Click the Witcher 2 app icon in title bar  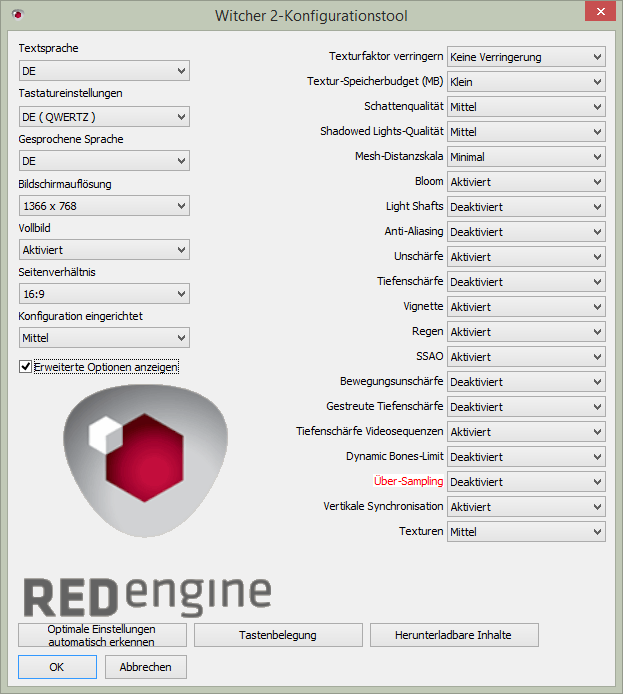[17, 15]
